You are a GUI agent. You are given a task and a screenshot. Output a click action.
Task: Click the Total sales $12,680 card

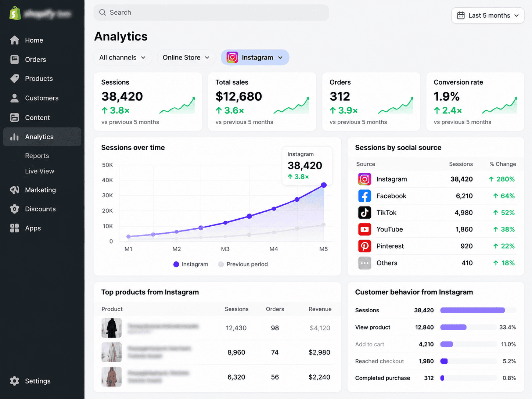click(262, 101)
